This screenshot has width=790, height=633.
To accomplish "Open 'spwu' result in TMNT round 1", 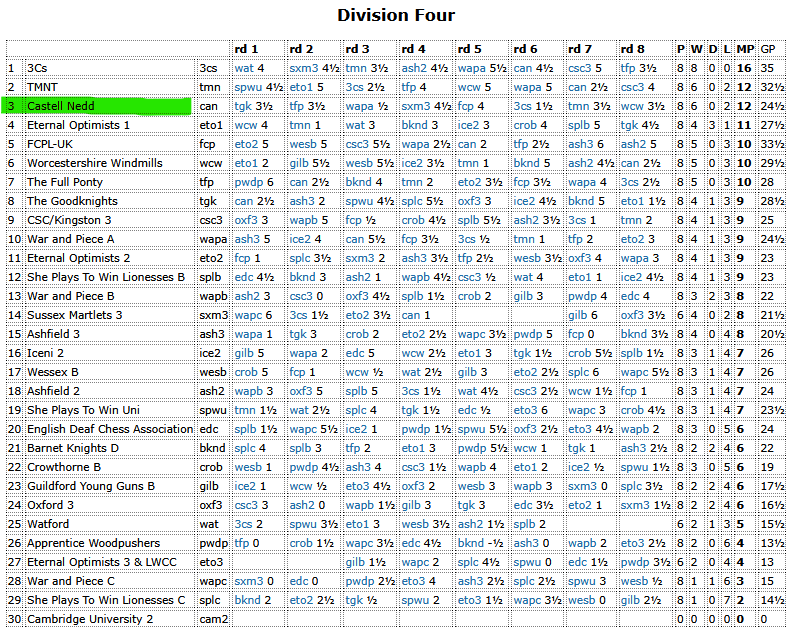I will click(x=247, y=87).
